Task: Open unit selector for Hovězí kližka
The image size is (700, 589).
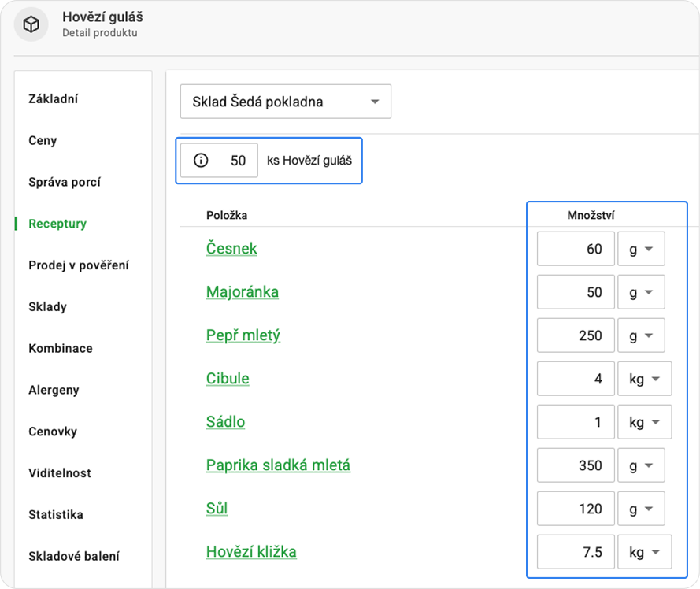Action: coord(644,552)
